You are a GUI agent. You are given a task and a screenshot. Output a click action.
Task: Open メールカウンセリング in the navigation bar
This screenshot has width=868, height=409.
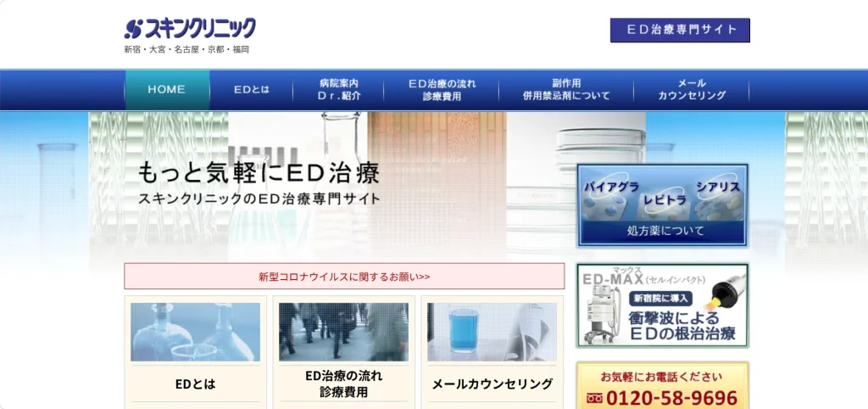point(692,90)
